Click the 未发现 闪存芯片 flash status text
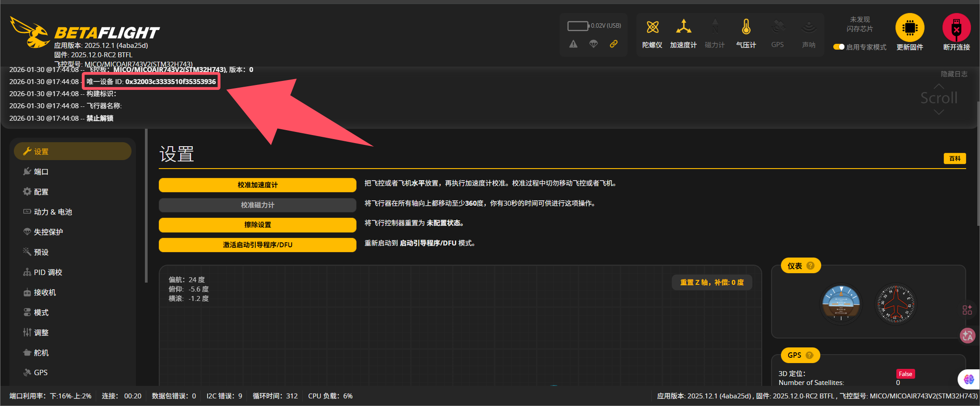Image resolution: width=980 pixels, height=406 pixels. (860, 24)
